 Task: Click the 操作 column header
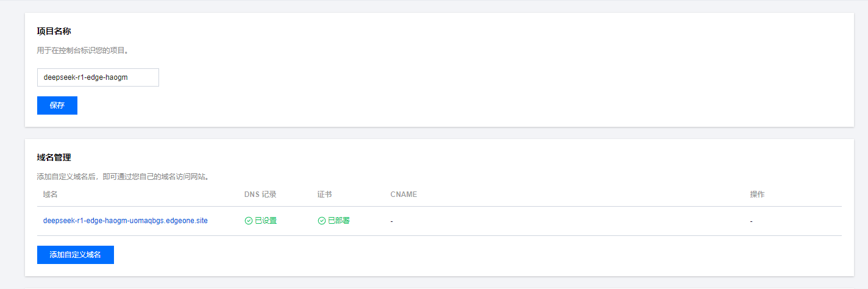coord(757,194)
